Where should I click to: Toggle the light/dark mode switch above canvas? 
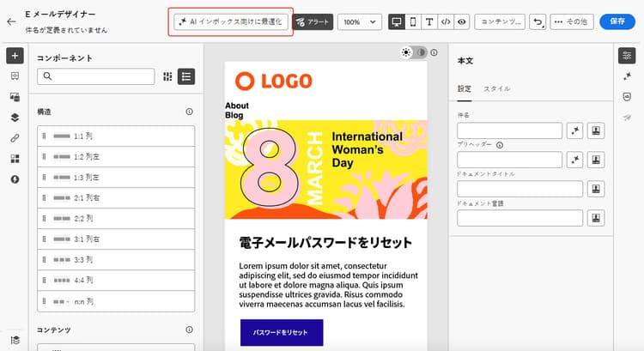(414, 52)
